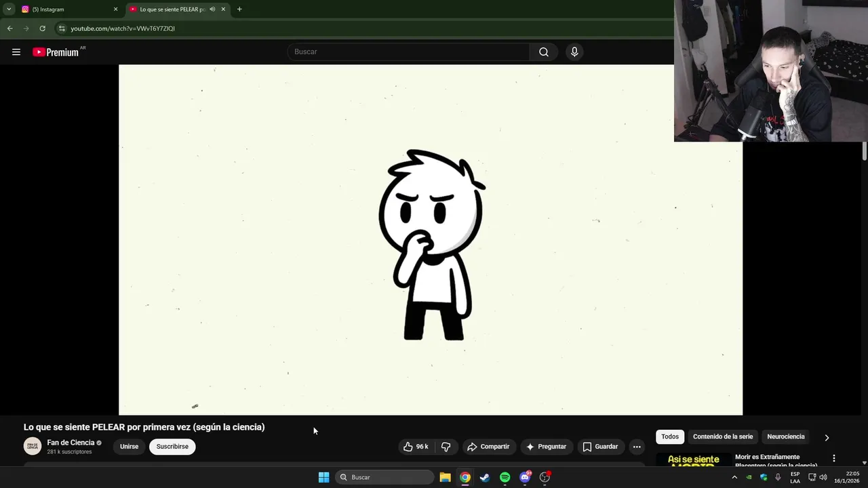
Task: Open Spotify from taskbar
Action: (x=505, y=477)
